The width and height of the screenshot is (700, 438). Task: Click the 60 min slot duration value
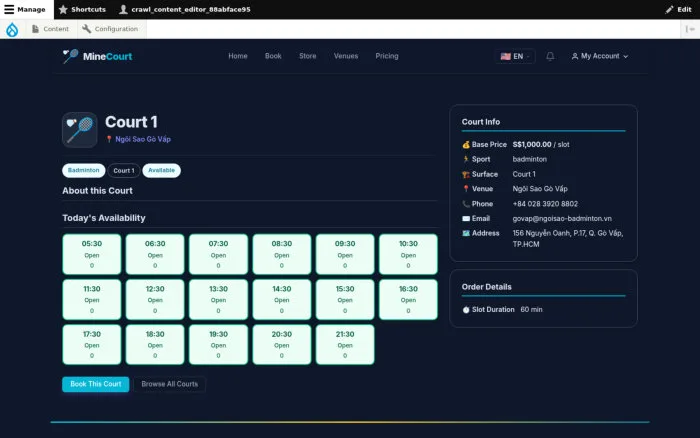point(531,310)
